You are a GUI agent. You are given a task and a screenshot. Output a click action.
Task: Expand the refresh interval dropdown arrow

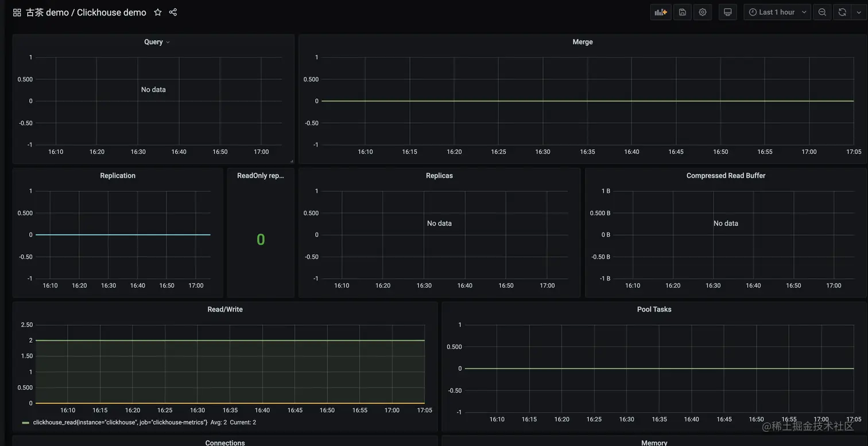(859, 12)
